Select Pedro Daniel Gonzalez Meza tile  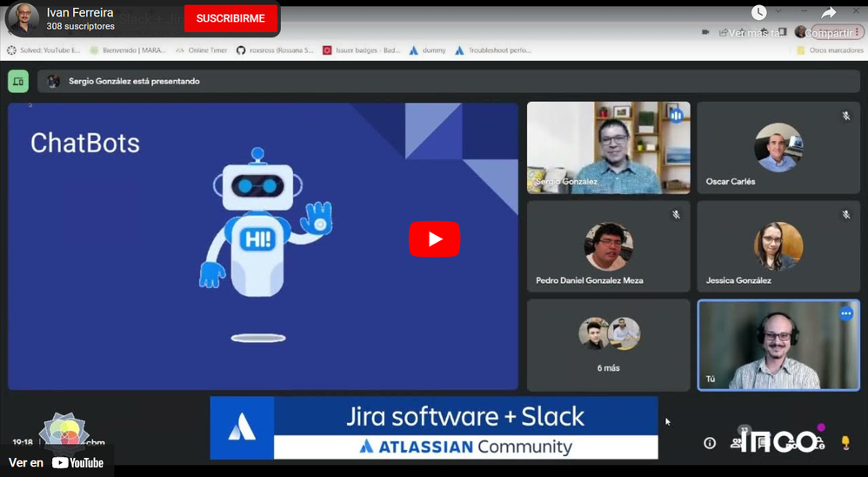pos(608,246)
